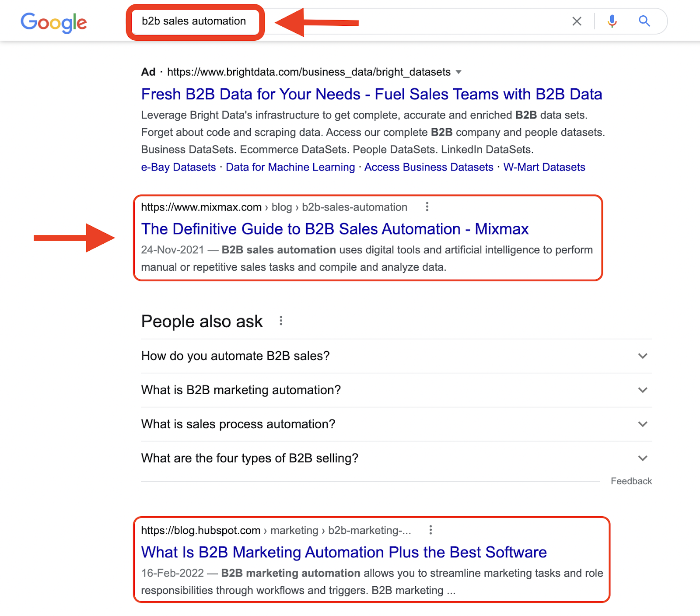This screenshot has height=616, width=700.
Task: Send feedback on People also ask
Action: (x=631, y=481)
